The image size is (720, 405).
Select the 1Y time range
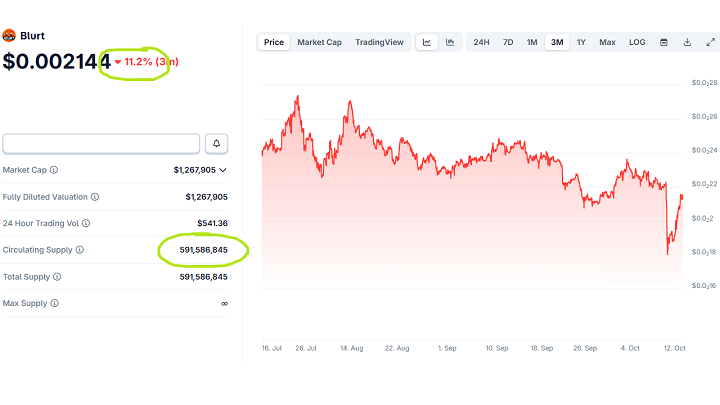pos(581,42)
